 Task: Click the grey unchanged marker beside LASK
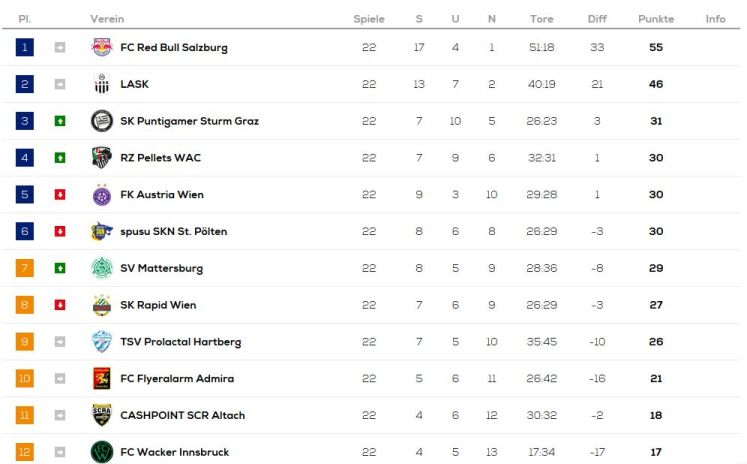point(60,84)
